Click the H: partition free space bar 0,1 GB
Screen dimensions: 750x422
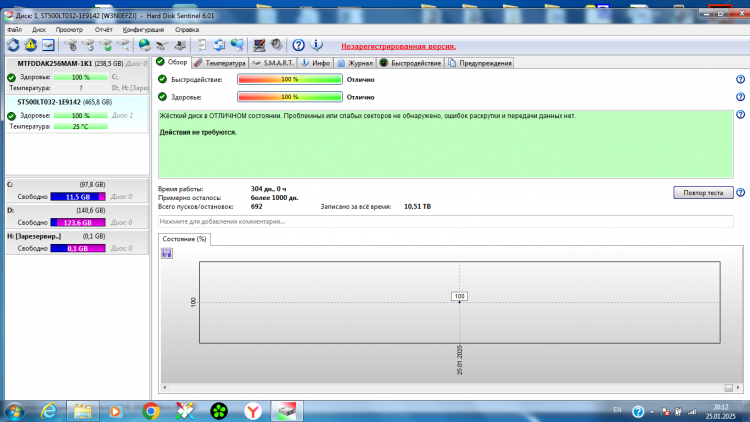point(78,248)
